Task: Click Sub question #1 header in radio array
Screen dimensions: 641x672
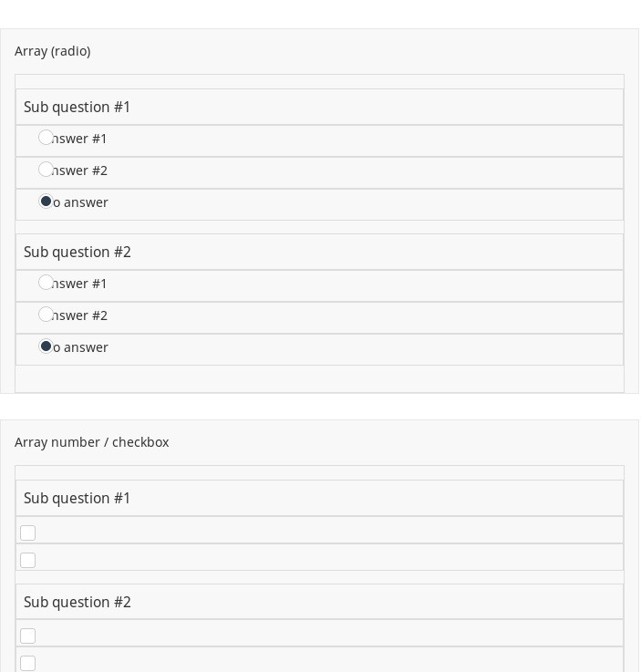Action: 78,108
